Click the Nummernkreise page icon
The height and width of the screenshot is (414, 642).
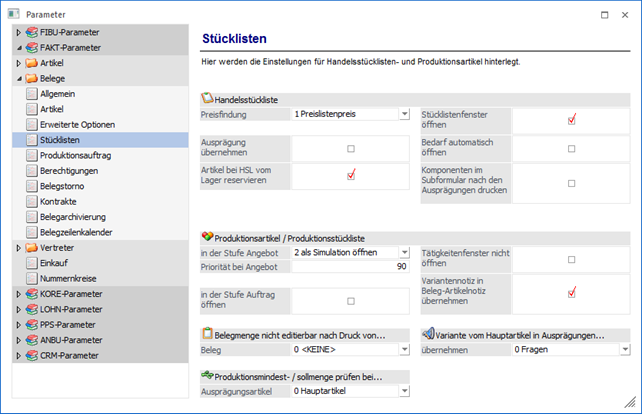click(33, 279)
